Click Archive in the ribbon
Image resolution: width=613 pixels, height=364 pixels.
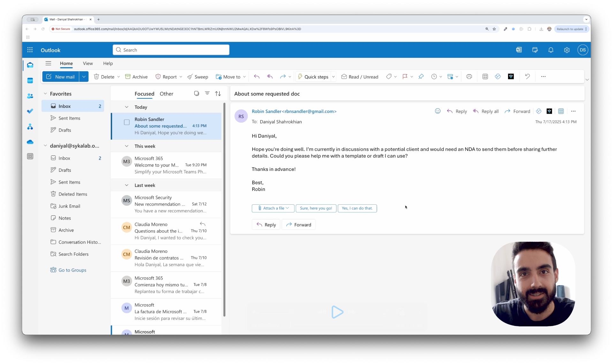136,77
